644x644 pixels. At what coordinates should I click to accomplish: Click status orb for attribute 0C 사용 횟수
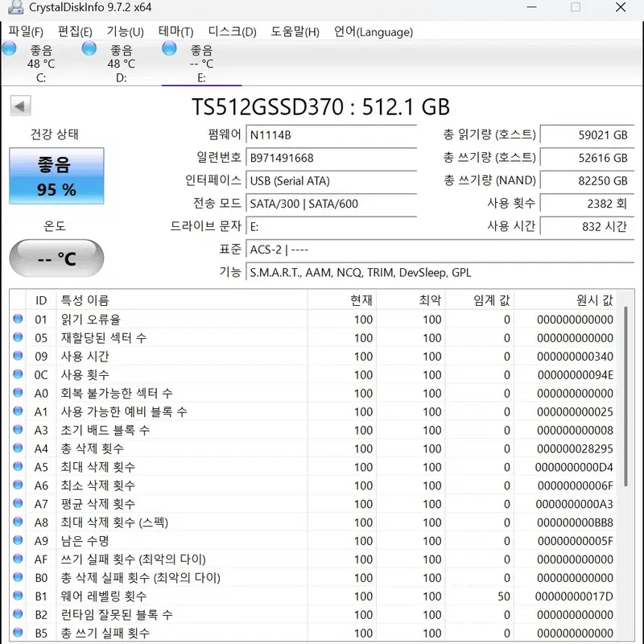tap(18, 374)
